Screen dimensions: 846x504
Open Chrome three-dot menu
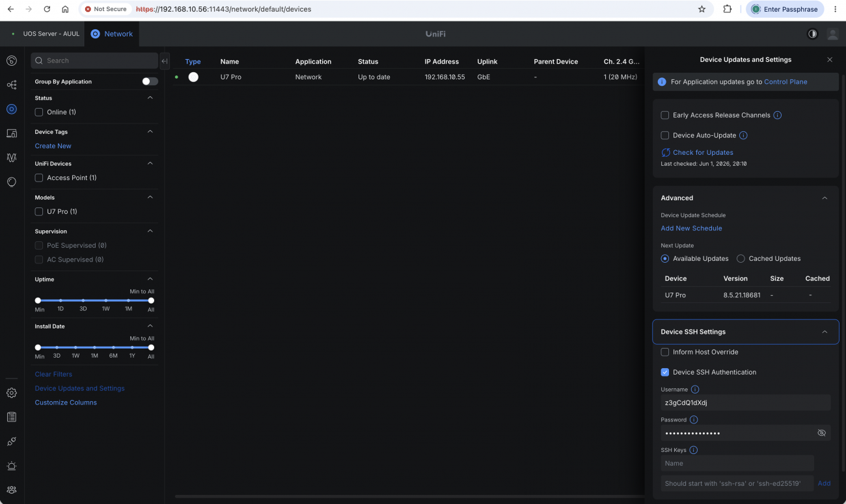click(835, 9)
